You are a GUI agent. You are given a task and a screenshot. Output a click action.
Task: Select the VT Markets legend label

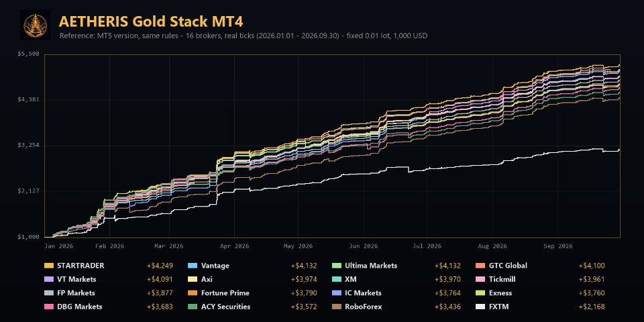pos(76,279)
